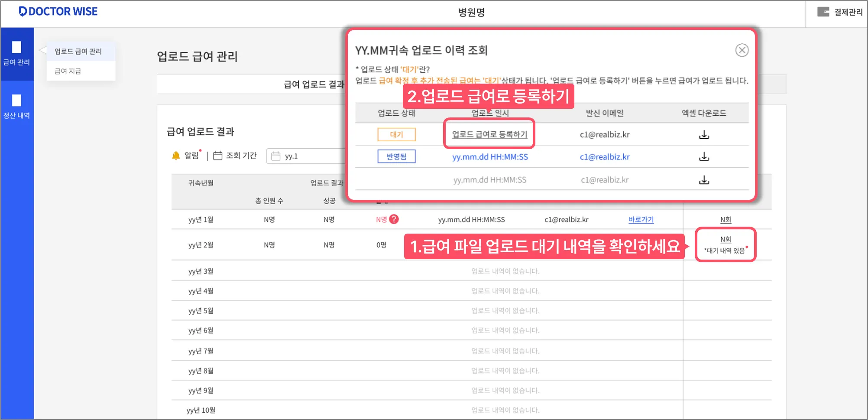Click the 엑셀 다운로드 header in popup

pyautogui.click(x=704, y=113)
